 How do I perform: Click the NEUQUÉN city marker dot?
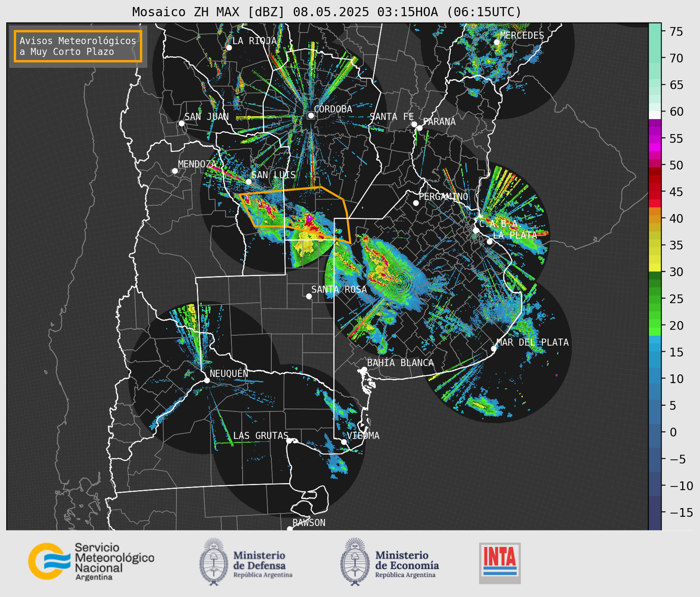pyautogui.click(x=207, y=380)
